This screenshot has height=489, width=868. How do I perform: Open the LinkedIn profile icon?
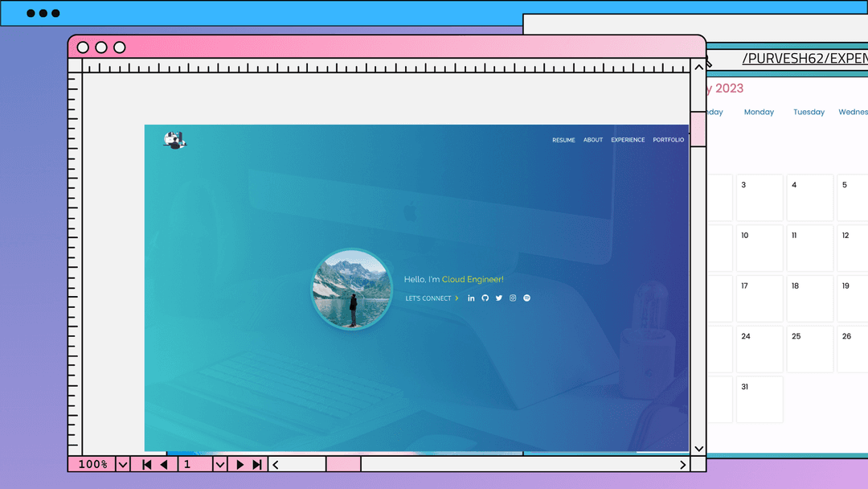click(x=471, y=298)
